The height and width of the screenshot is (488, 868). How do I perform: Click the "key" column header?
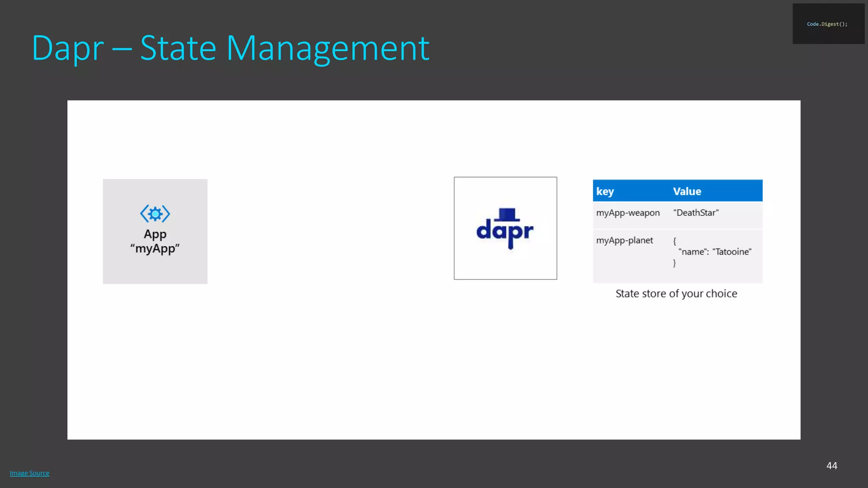click(605, 191)
